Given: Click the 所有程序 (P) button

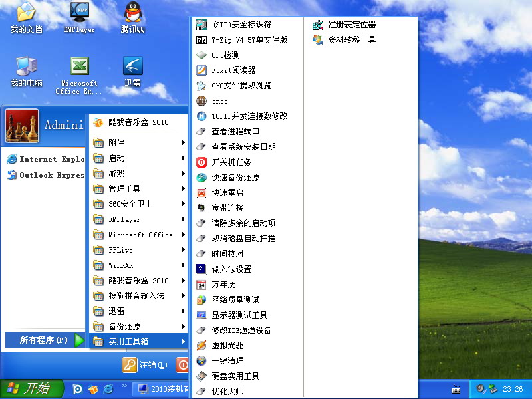Looking at the screenshot, I should point(45,340).
